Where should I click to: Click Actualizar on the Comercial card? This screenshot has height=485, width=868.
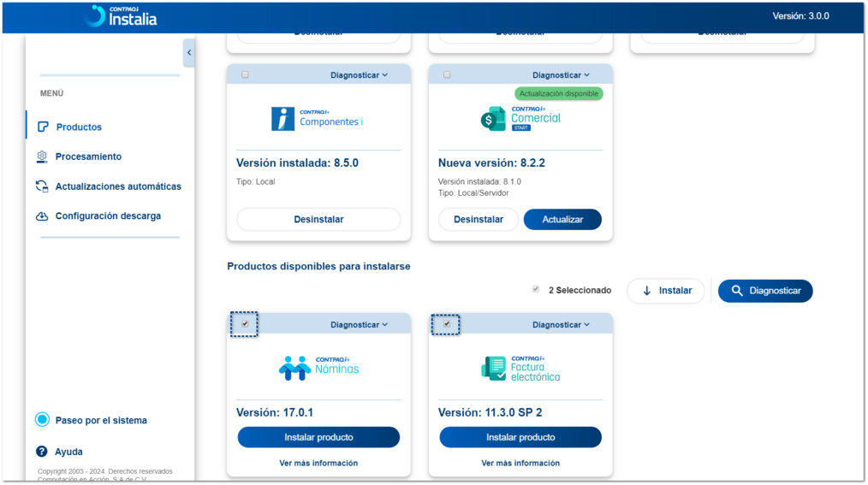[562, 220]
